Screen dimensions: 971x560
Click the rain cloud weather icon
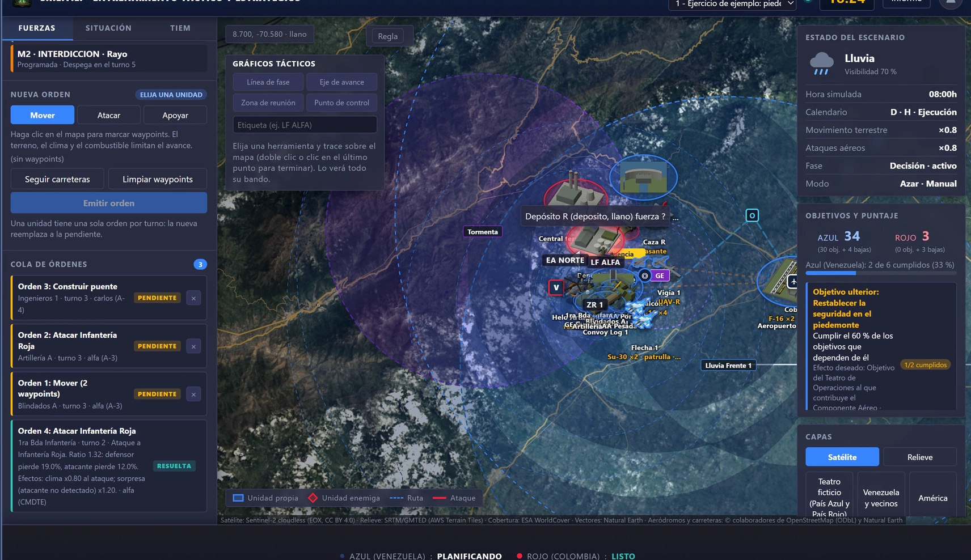[821, 63]
